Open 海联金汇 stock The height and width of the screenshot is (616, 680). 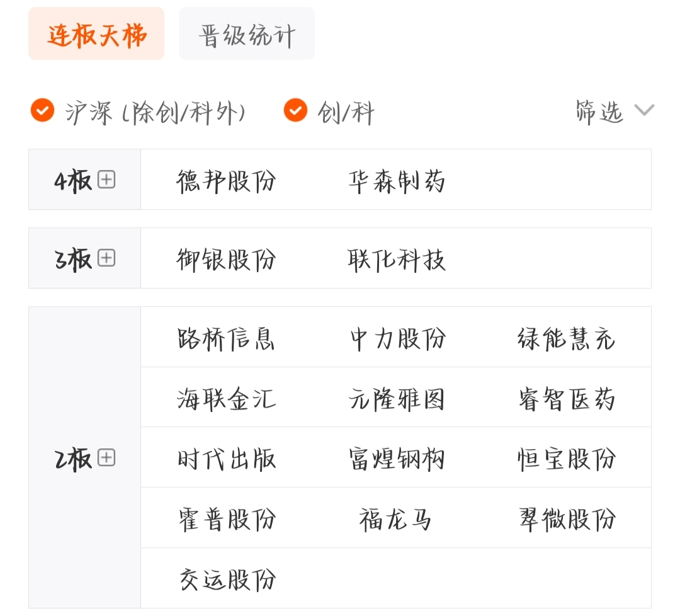[x=227, y=399]
